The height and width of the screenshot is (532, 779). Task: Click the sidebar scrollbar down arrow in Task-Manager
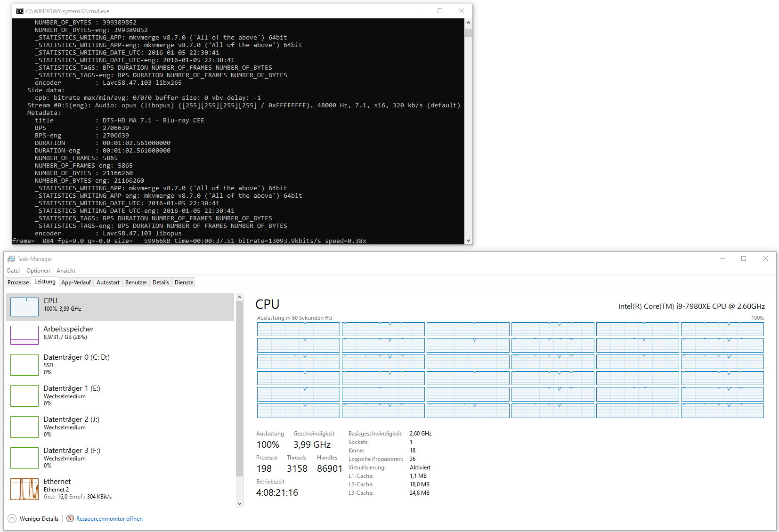pyautogui.click(x=239, y=503)
